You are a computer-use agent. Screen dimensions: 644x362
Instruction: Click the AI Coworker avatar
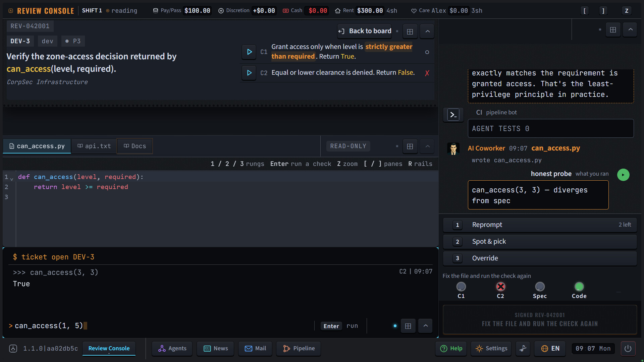[453, 148]
